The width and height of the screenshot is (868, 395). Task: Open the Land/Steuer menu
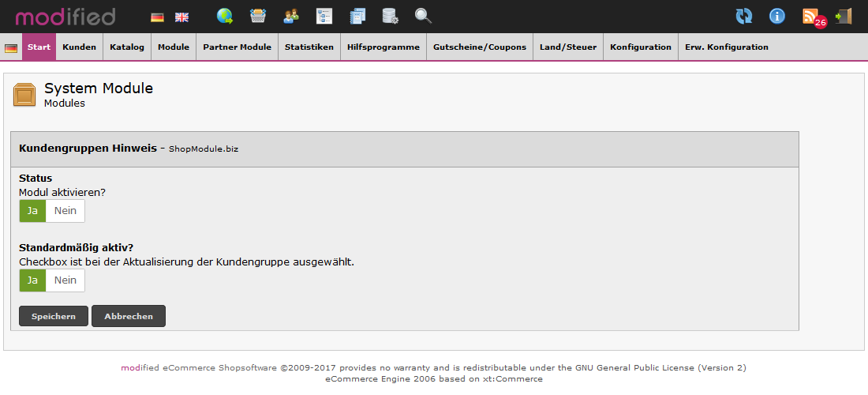(568, 47)
